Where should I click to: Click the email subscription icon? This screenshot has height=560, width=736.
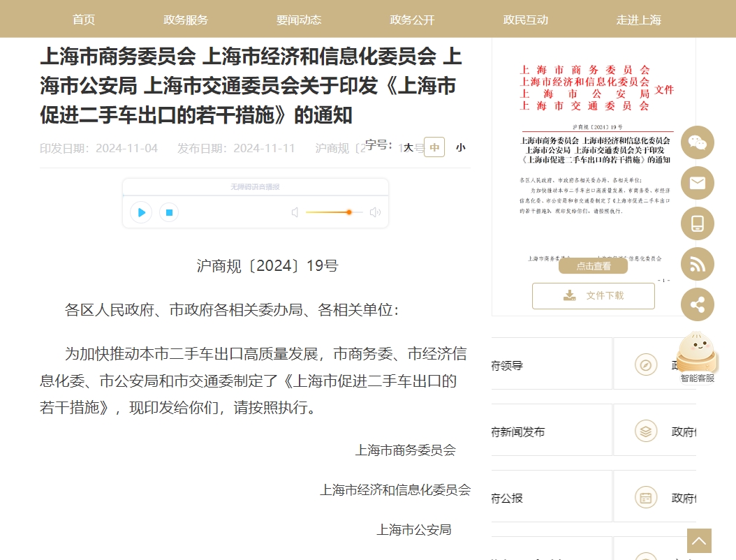click(697, 183)
